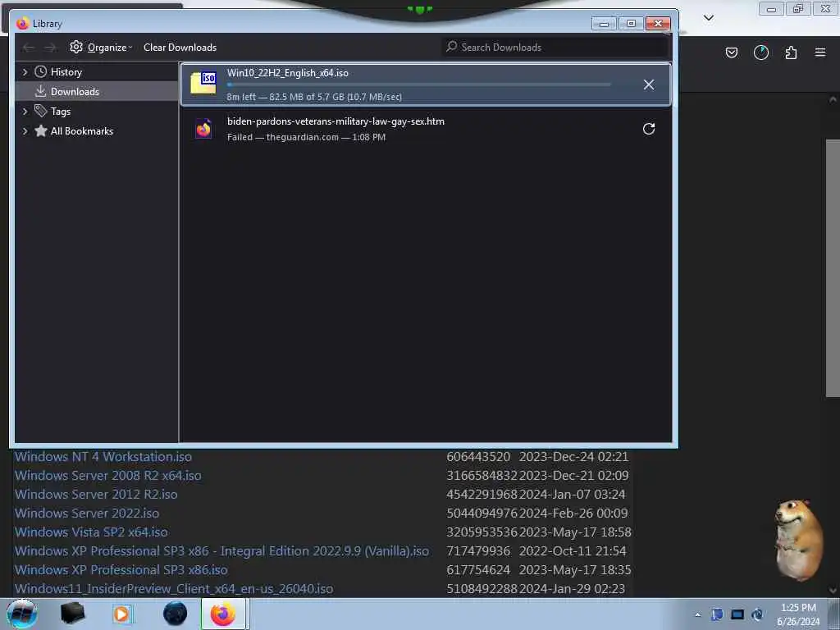The height and width of the screenshot is (630, 840).
Task: Open the Windows Start orb
Action: (22, 614)
